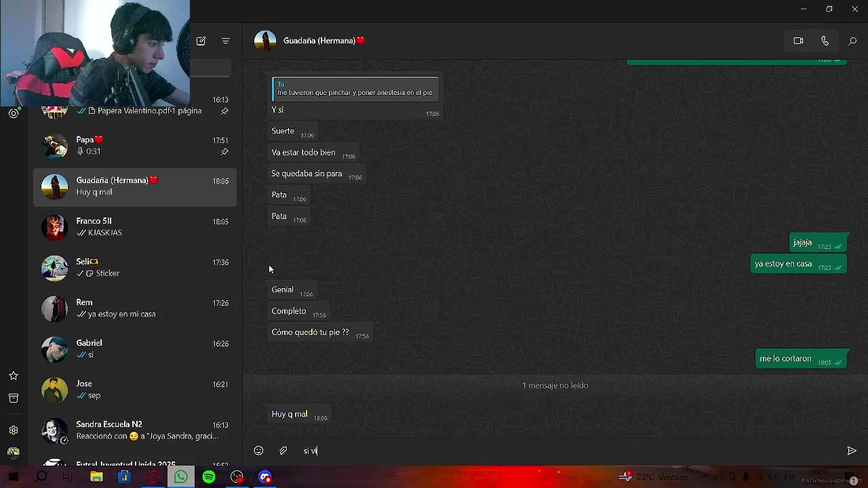Open your profile avatar in sidebar

[x=13, y=452]
